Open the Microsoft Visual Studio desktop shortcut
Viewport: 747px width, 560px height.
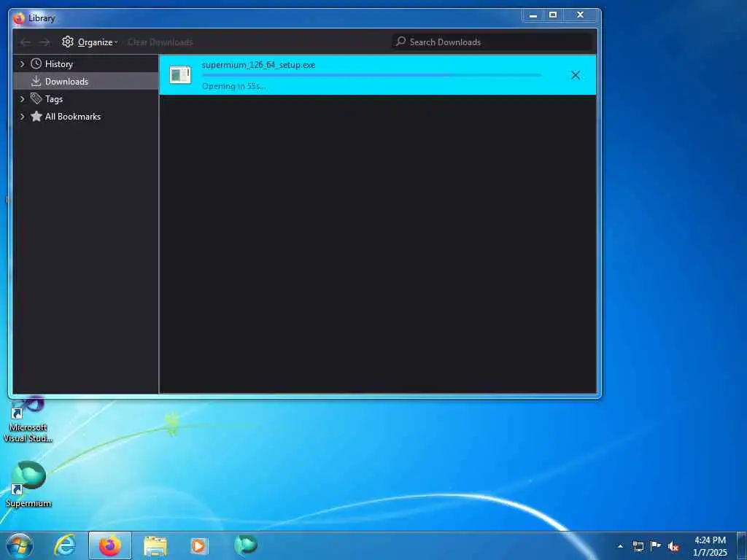28,421
